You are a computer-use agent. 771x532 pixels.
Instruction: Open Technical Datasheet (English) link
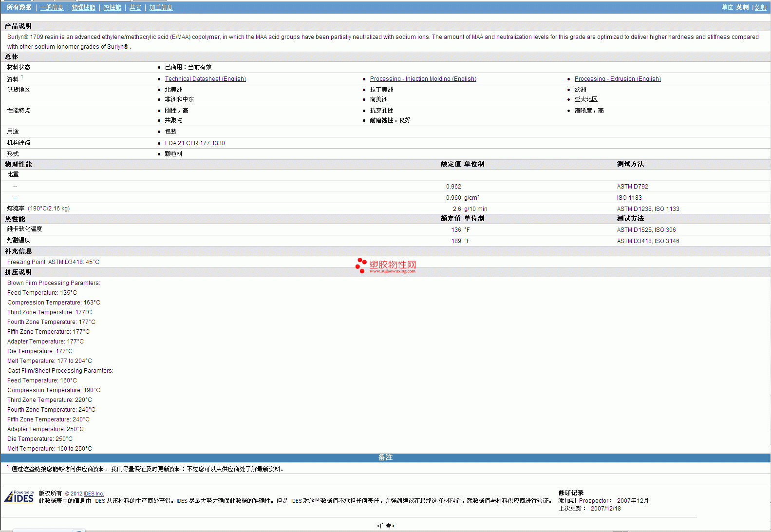point(205,79)
